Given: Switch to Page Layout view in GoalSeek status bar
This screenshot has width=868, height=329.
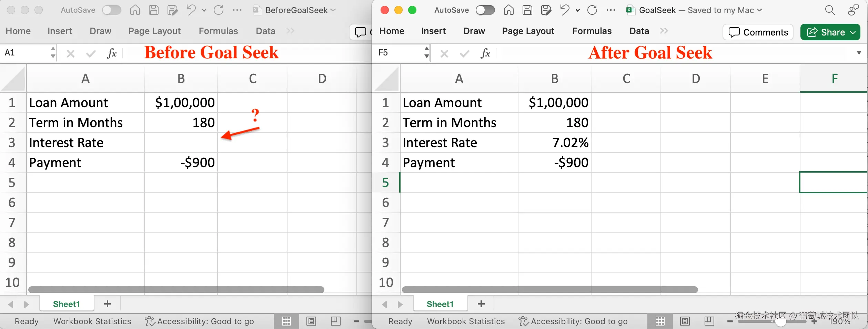Looking at the screenshot, I should [685, 321].
